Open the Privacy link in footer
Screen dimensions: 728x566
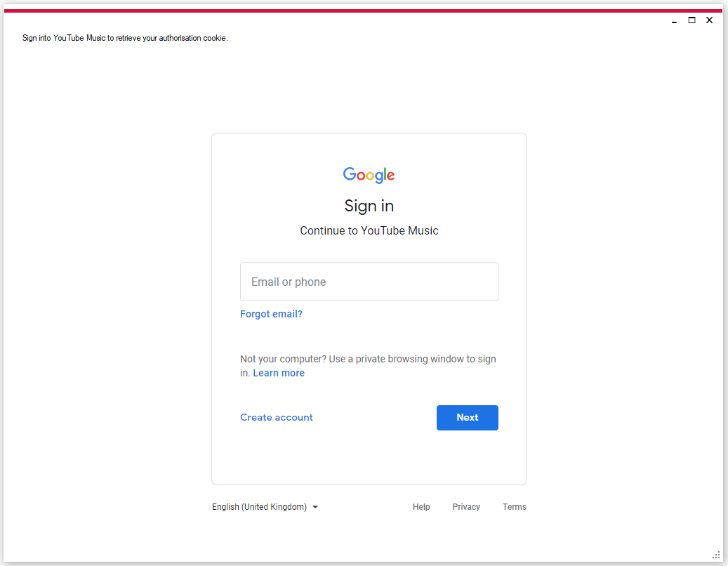(466, 507)
